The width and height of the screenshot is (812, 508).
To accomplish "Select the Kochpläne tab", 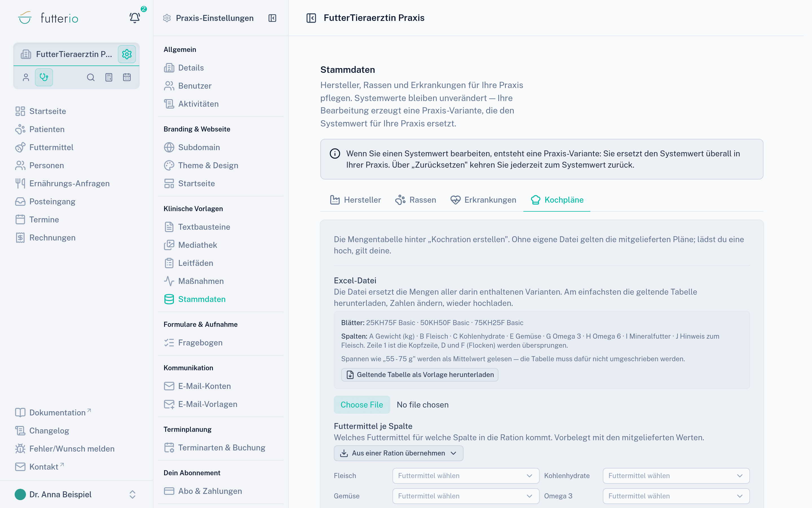I will click(557, 200).
